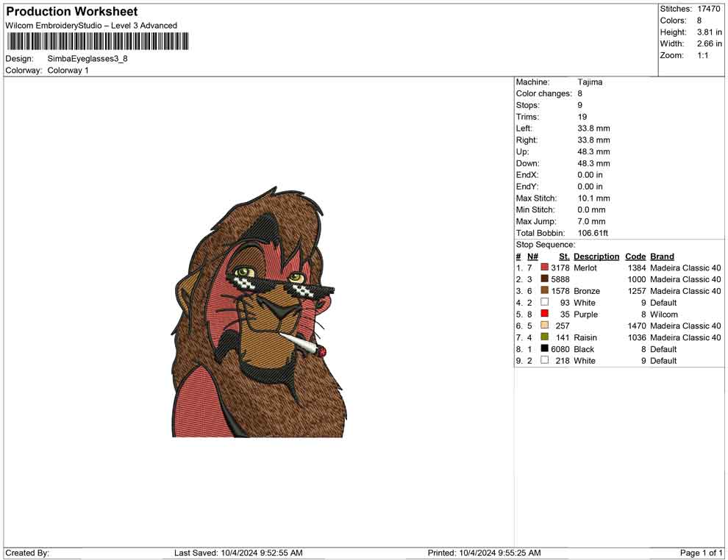The image size is (728, 560).
Task: Click the Max Stitch value 10.1 mm
Action: [x=594, y=198]
